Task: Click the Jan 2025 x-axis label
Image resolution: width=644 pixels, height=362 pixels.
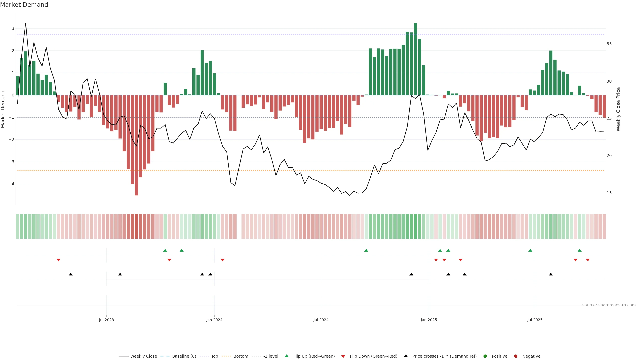Action: (429, 320)
